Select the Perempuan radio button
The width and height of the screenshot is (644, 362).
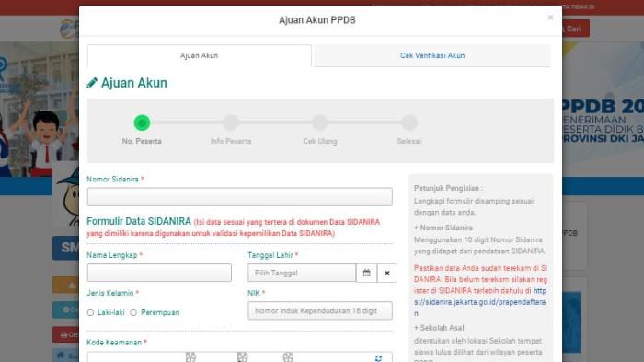[133, 312]
